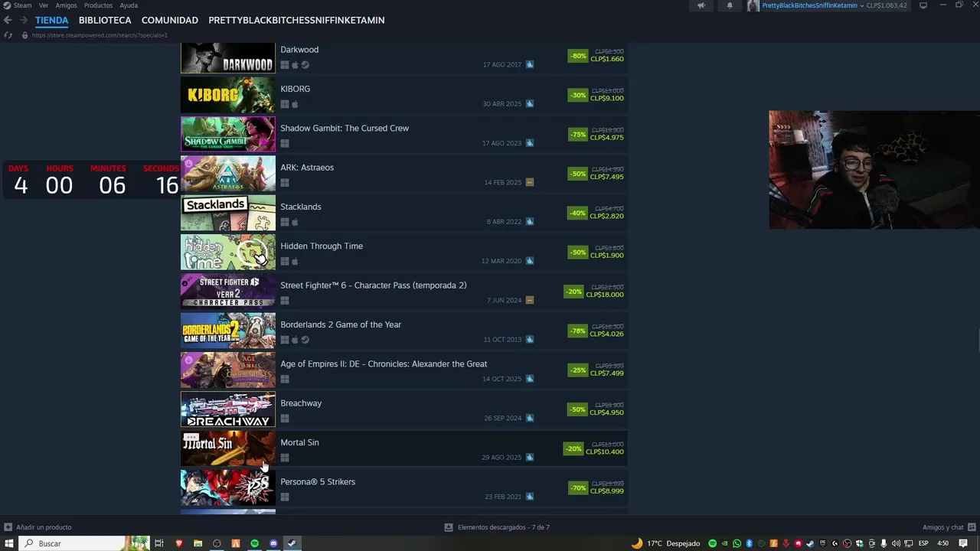Click the review icon in KIBORG row
980x551 pixels.
pos(529,104)
